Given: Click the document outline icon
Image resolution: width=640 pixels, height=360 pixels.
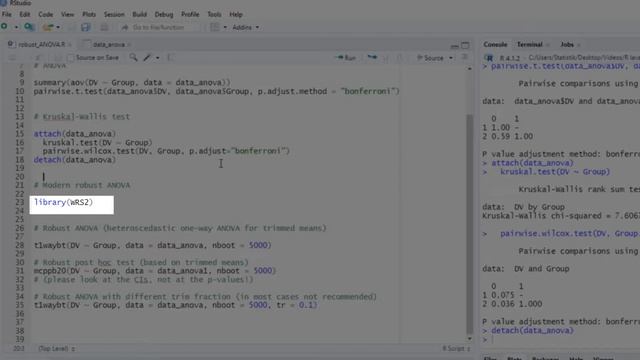Looking at the screenshot, I should point(465,58).
